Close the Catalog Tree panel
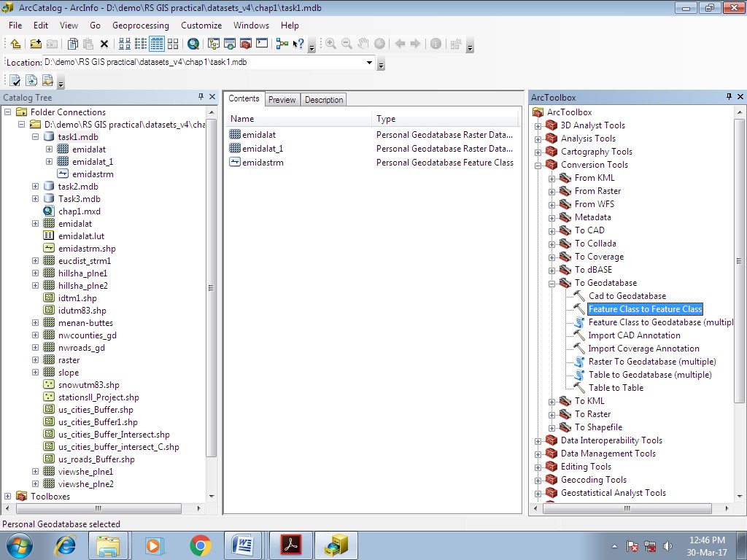 [212, 97]
